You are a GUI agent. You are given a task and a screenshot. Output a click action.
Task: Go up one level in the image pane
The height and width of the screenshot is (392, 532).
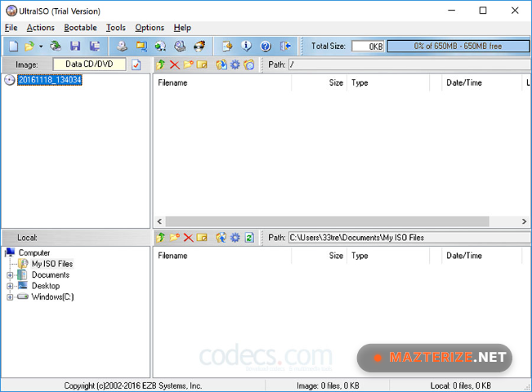click(x=161, y=65)
